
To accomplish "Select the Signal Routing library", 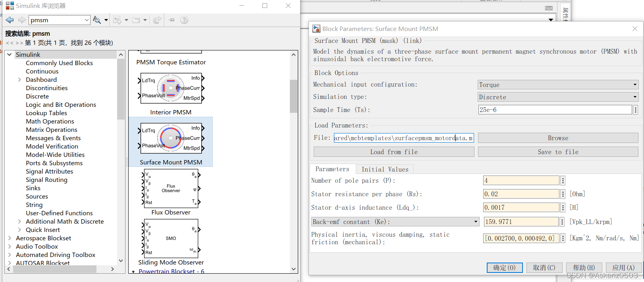I will (46, 180).
